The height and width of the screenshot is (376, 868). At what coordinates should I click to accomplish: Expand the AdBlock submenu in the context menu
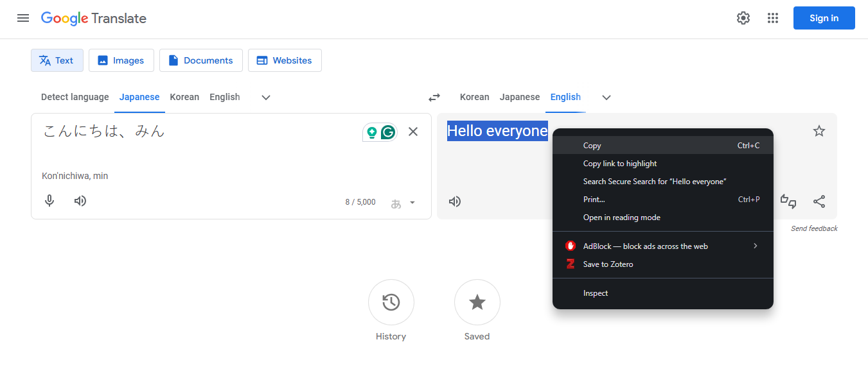click(755, 246)
